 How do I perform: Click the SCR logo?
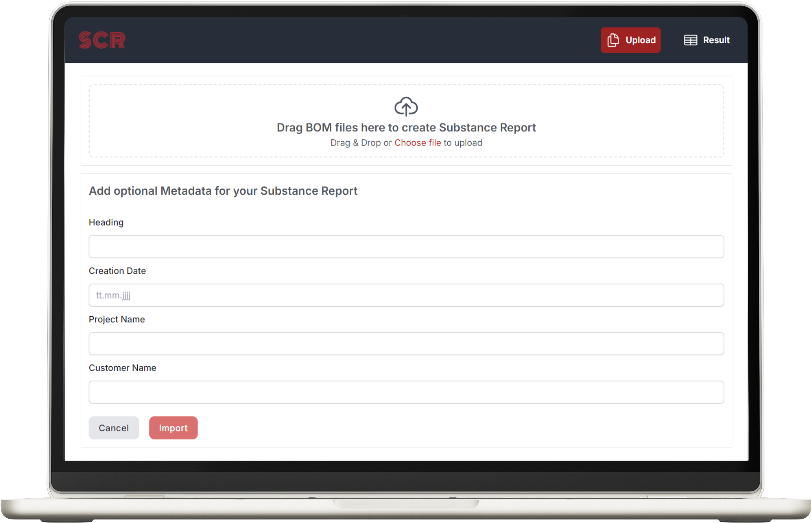tap(102, 40)
